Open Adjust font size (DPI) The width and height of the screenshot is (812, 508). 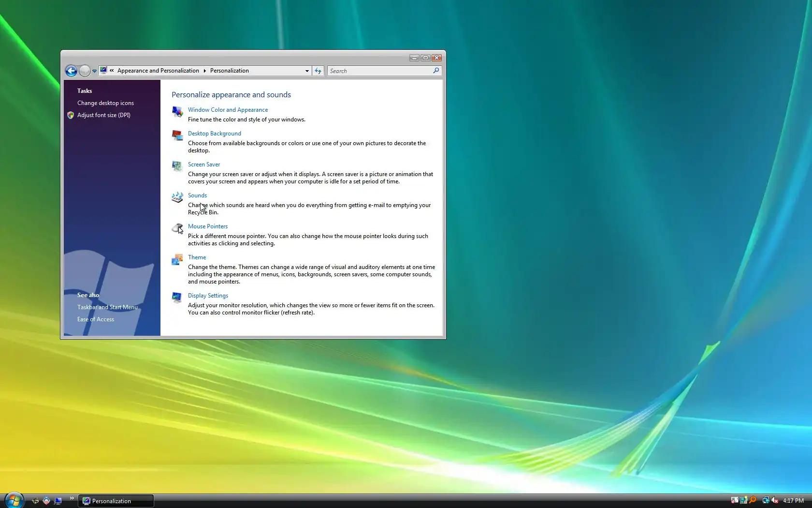104,115
